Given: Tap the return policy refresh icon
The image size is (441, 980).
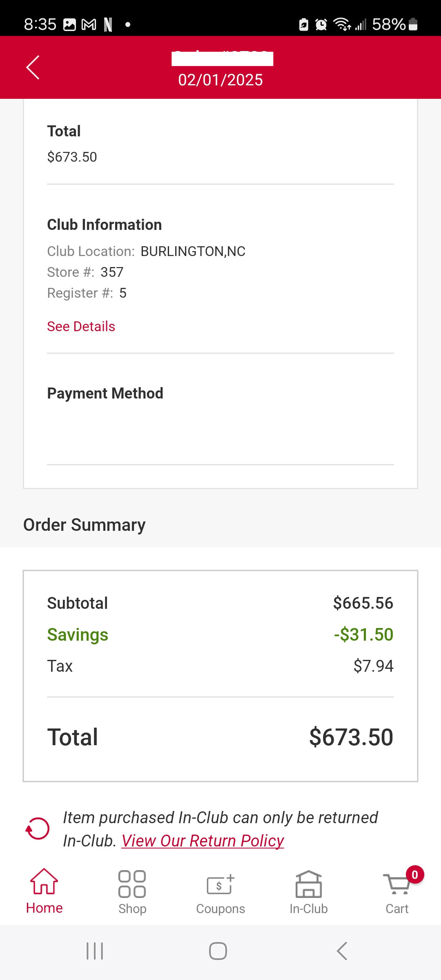Looking at the screenshot, I should point(38,829).
